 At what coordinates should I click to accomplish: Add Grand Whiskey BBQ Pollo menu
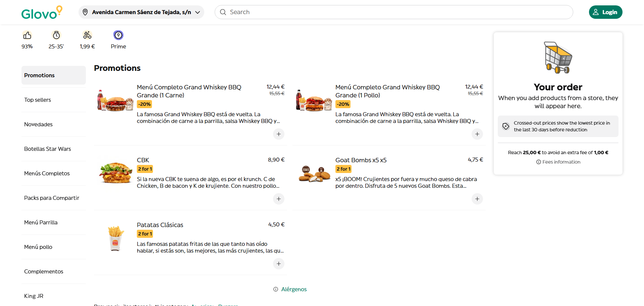pyautogui.click(x=477, y=134)
